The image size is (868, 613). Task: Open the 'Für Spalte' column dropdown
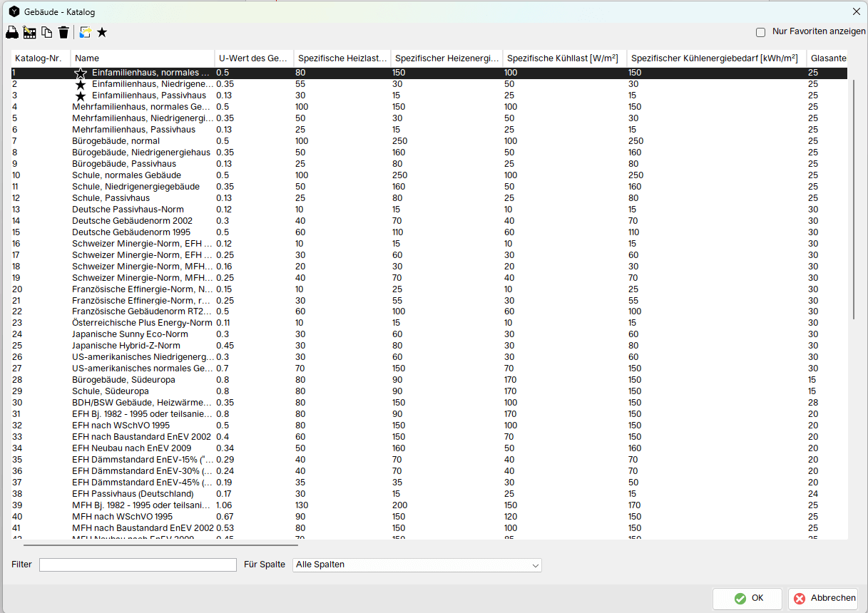pyautogui.click(x=417, y=565)
